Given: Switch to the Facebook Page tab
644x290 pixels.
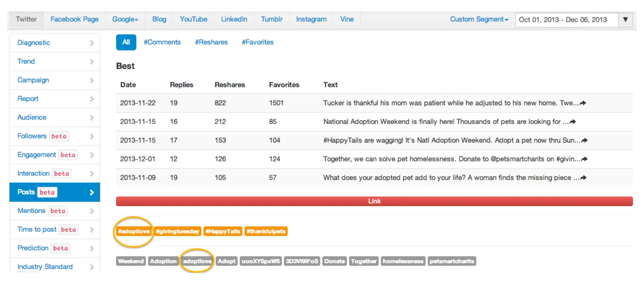Looking at the screenshot, I should tap(74, 20).
